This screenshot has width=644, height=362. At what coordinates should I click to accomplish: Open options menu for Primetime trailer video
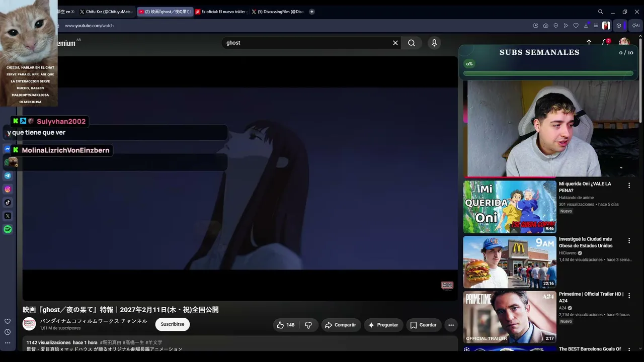click(x=629, y=296)
